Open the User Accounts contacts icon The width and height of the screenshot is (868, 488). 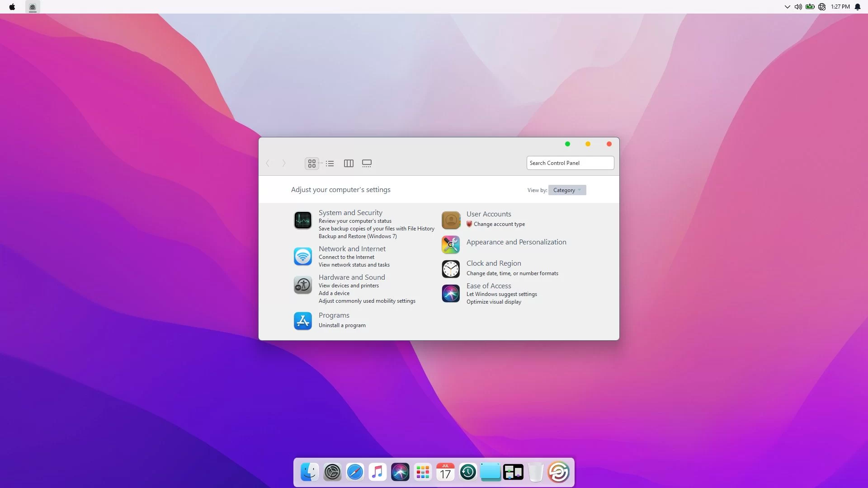click(451, 220)
